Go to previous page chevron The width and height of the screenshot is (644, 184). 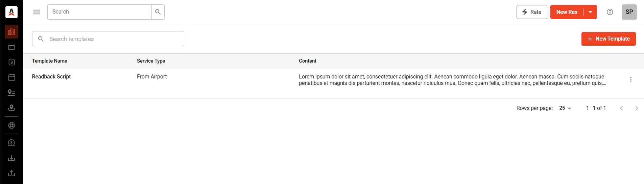[x=621, y=108]
